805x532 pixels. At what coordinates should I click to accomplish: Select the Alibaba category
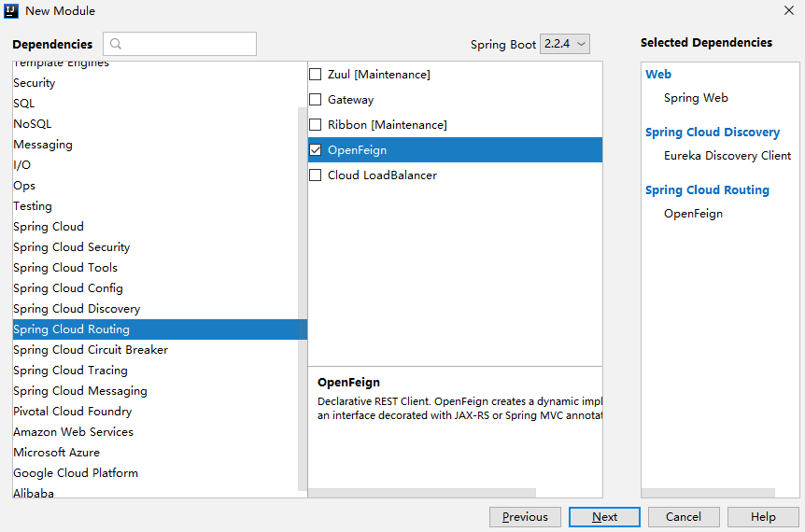click(160, 491)
